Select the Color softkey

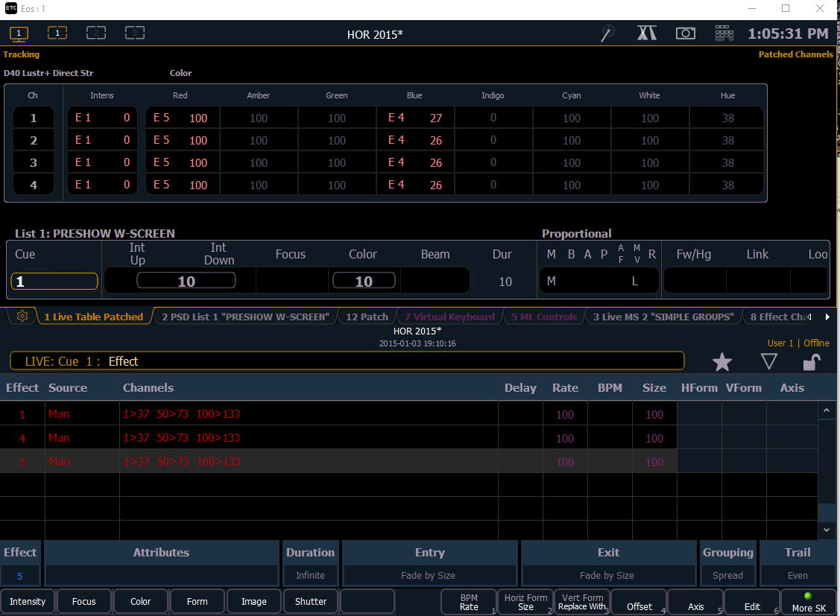140,602
